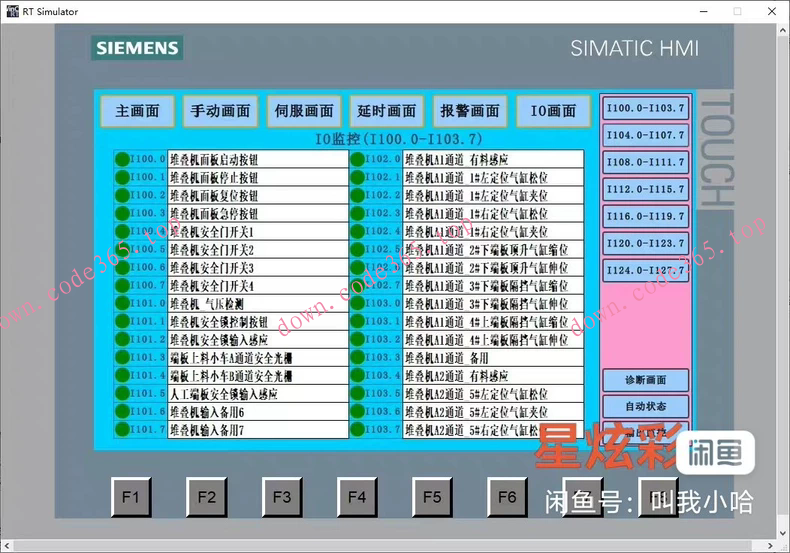Click the green indicator for I101.2
790x553 pixels.
[x=122, y=339]
